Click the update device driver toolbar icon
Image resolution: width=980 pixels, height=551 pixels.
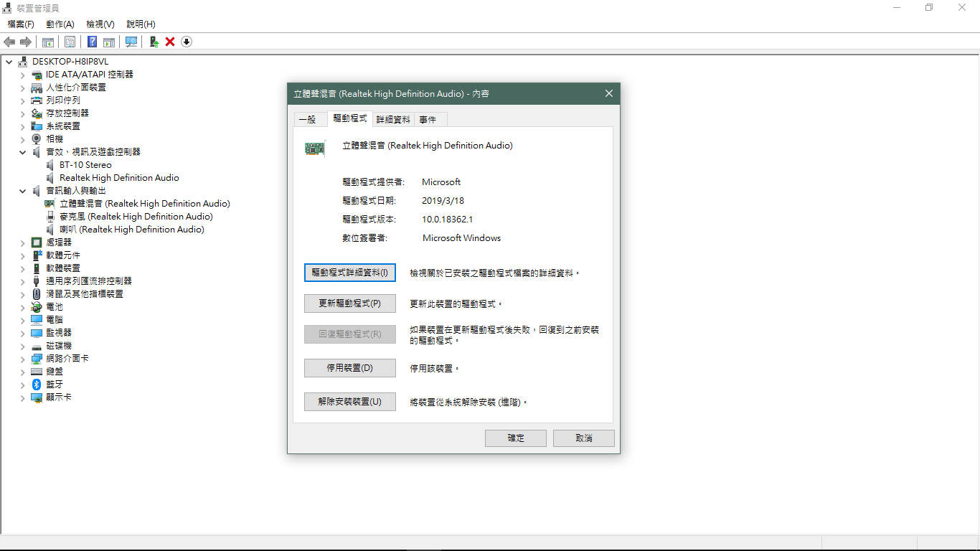[x=154, y=42]
